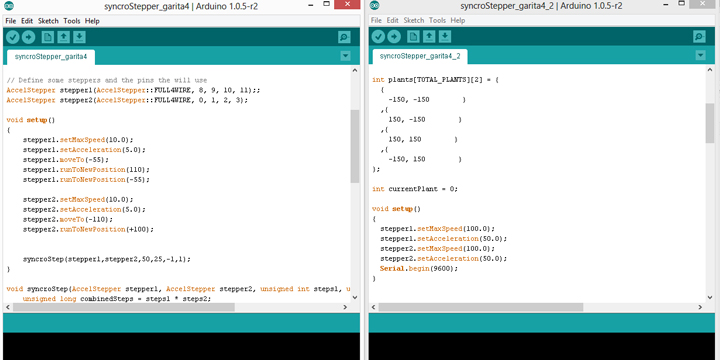Click 'unsigned long combinedSteps' code line
This screenshot has width=720, height=360.
click(x=117, y=299)
